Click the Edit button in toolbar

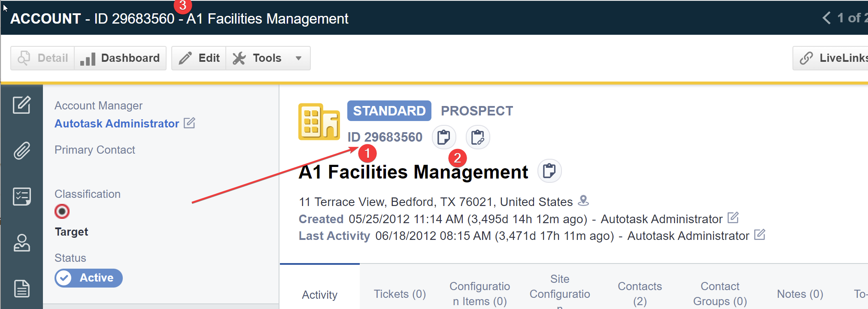(x=199, y=58)
